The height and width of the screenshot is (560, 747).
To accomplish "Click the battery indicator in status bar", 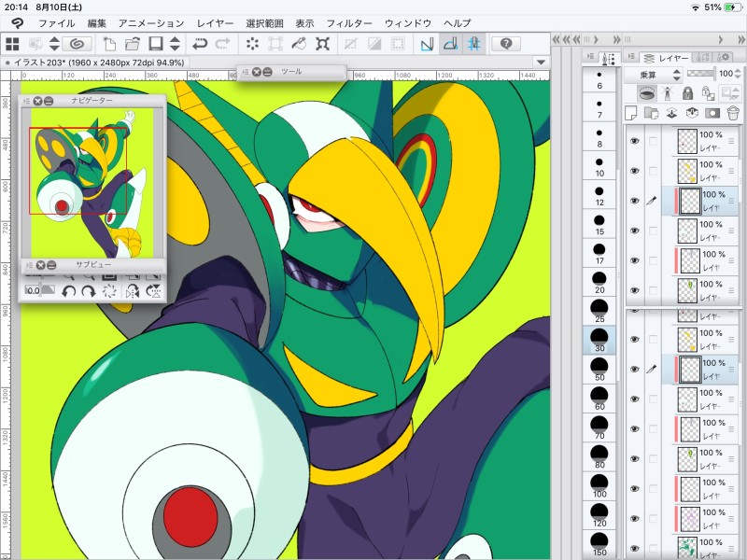I will point(733,7).
